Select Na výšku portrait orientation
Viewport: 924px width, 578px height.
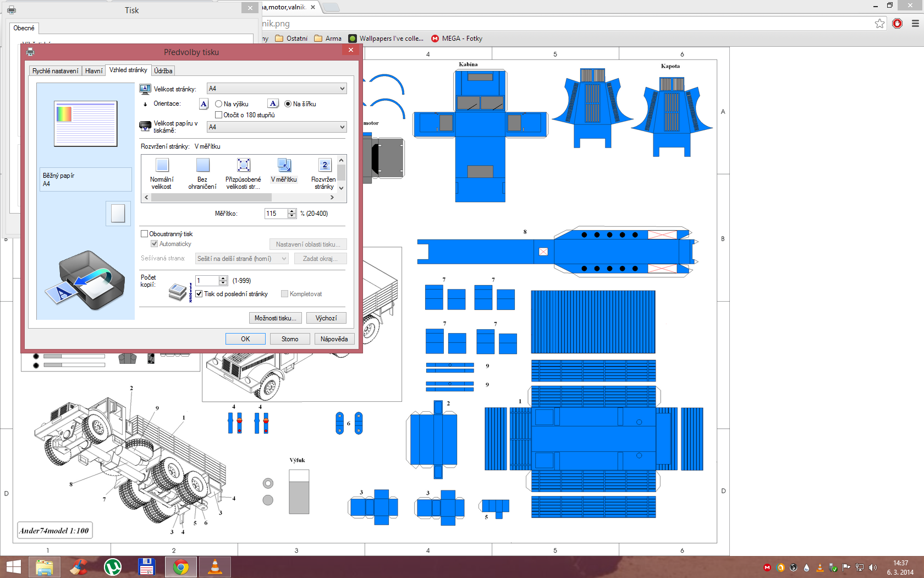pyautogui.click(x=219, y=104)
